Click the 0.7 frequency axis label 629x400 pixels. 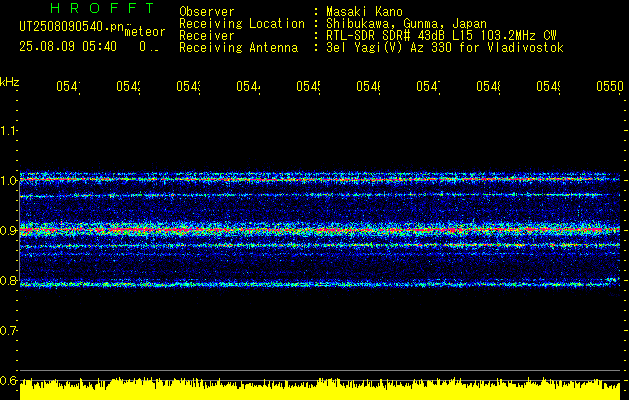pos(9,331)
